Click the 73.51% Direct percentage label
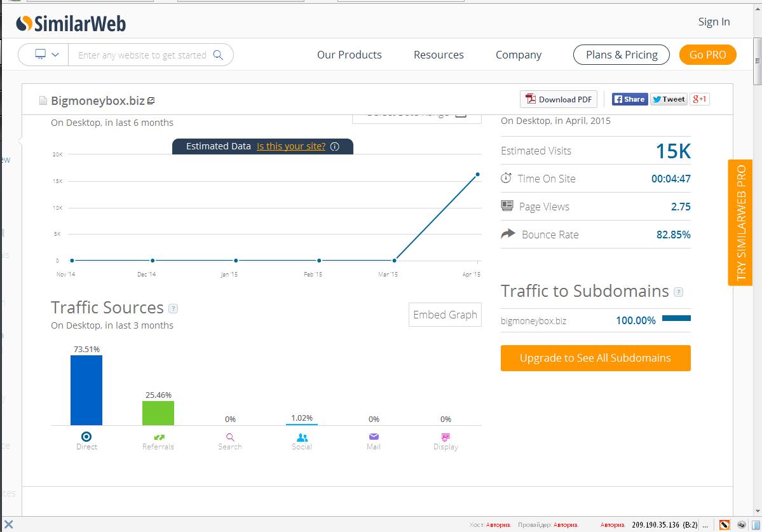Screen dimensions: 762x532 coord(86,350)
